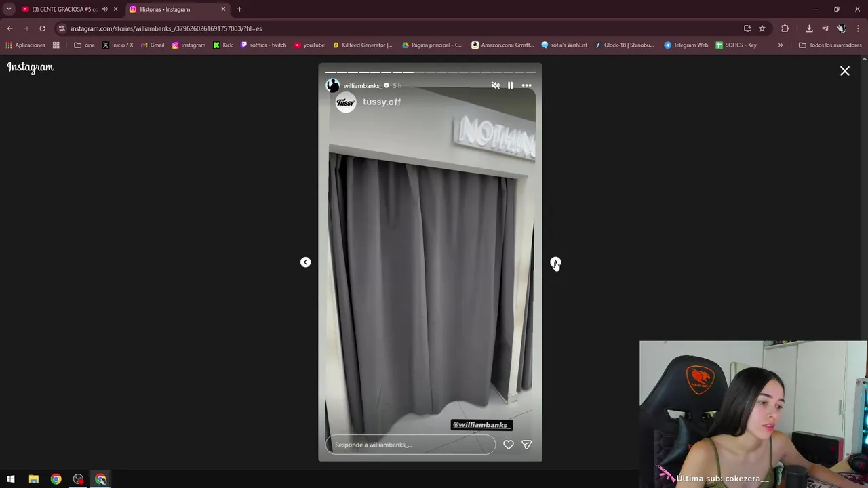
Task: Open the browser Downloads icon
Action: tap(809, 28)
